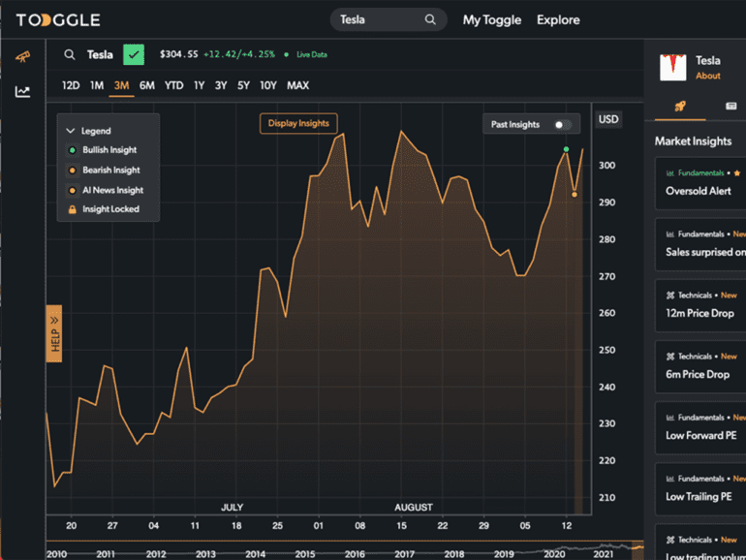Open My Toggle menu
The image size is (746, 560).
tap(492, 20)
